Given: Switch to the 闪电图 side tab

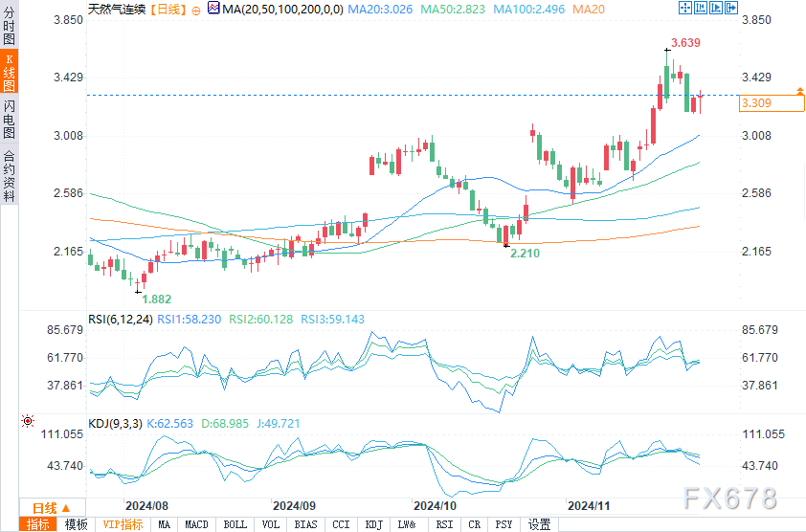Looking at the screenshot, I should [x=10, y=122].
